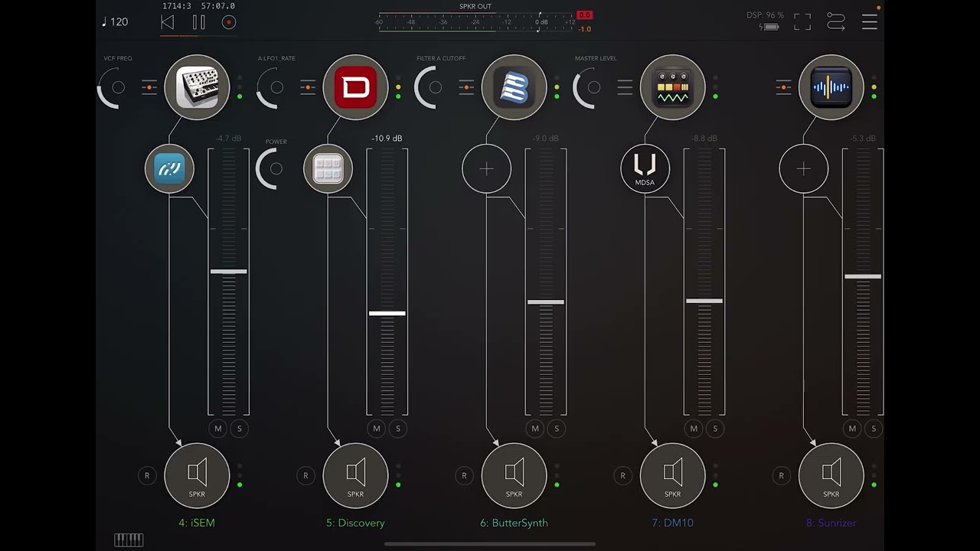Toggle fullscreen view icon
980x551 pixels.
802,22
